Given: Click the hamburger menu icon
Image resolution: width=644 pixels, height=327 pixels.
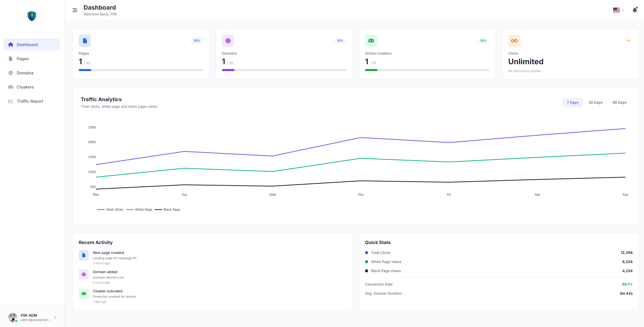Looking at the screenshot, I should 75,10.
